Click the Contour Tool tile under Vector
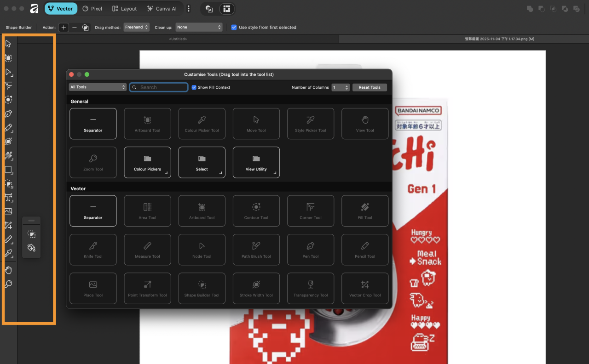Image resolution: width=589 pixels, height=364 pixels. (256, 210)
